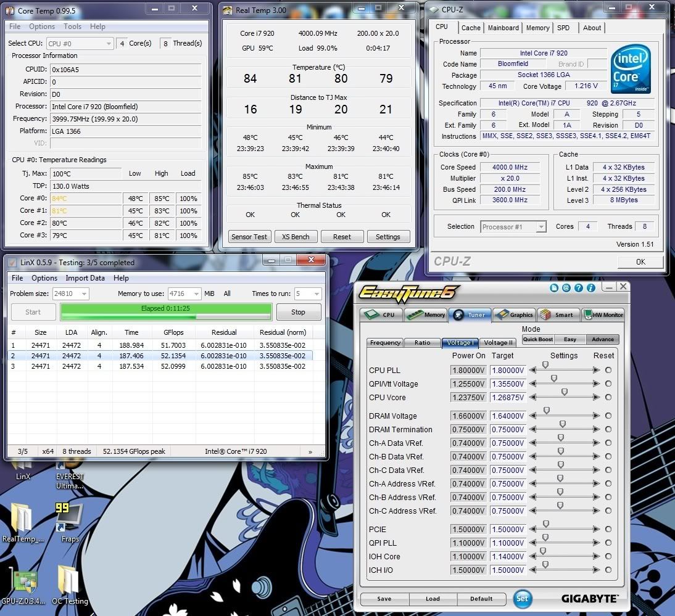Select the RealTemp folder on the desktop
The width and height of the screenshot is (675, 616).
point(22,523)
